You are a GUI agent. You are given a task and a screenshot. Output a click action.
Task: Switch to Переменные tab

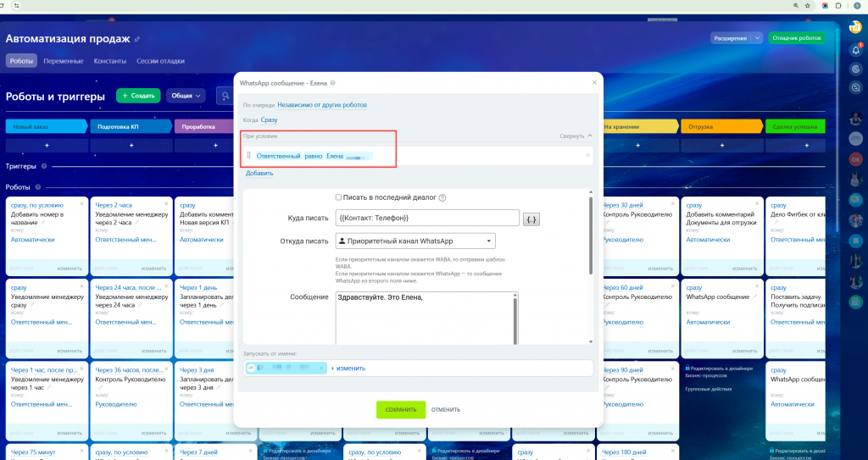(64, 61)
